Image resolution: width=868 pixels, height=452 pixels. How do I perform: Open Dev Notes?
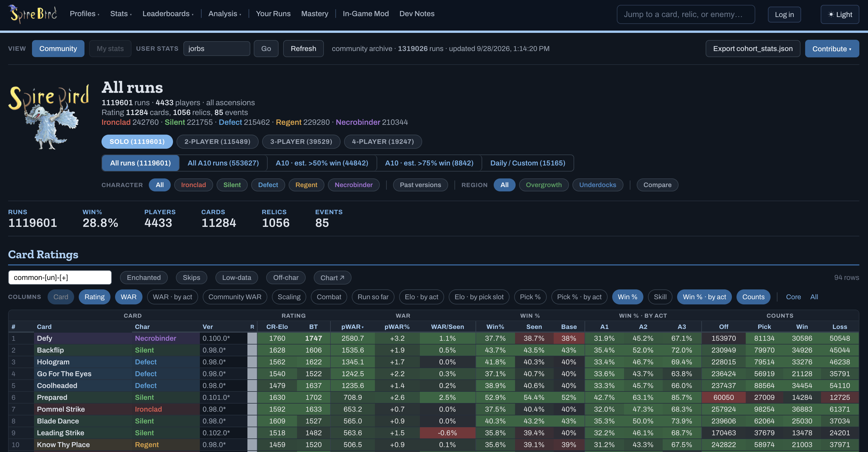pos(417,14)
